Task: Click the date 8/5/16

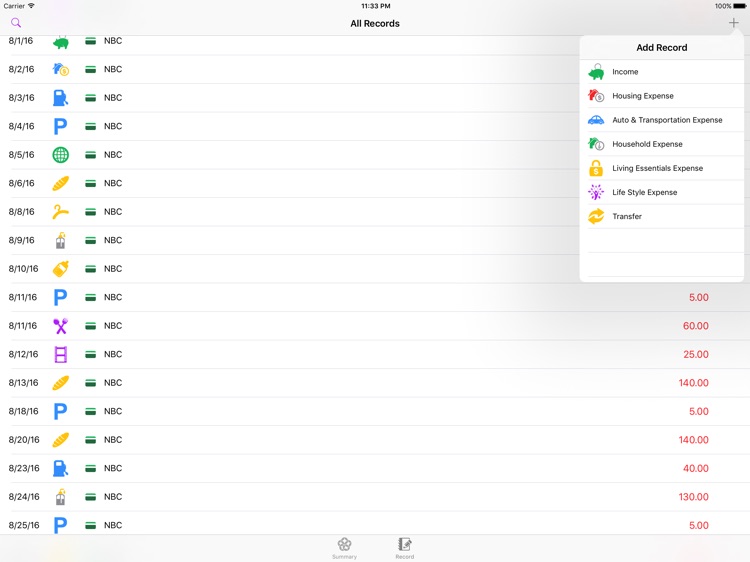Action: (x=22, y=154)
